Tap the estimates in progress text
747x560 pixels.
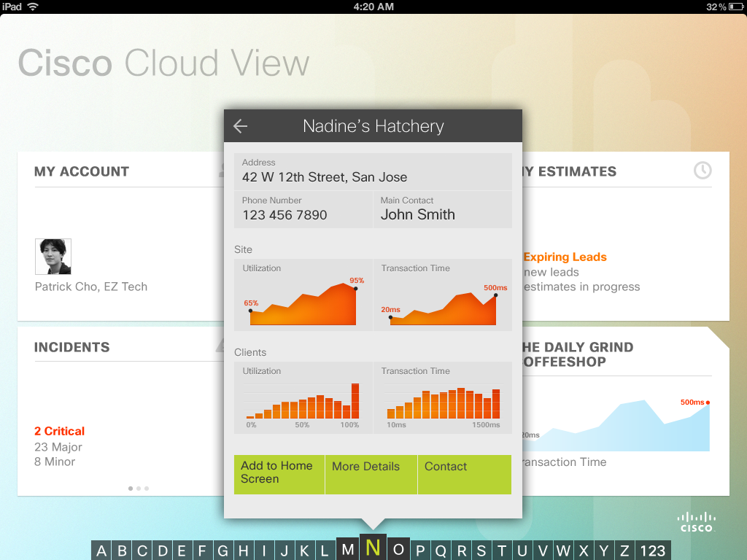[x=581, y=287]
